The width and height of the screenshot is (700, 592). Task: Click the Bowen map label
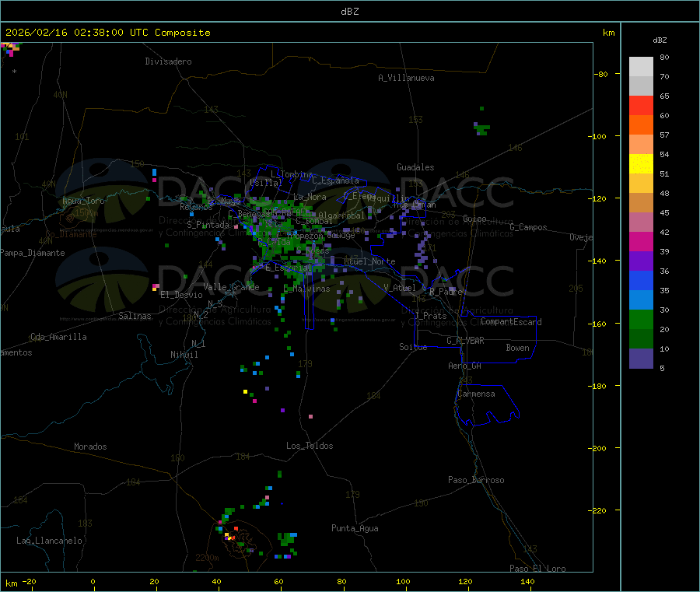click(517, 348)
